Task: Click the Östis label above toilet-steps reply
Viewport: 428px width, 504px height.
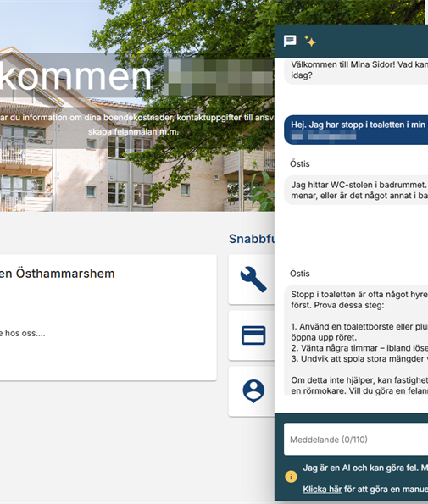Action: click(300, 274)
